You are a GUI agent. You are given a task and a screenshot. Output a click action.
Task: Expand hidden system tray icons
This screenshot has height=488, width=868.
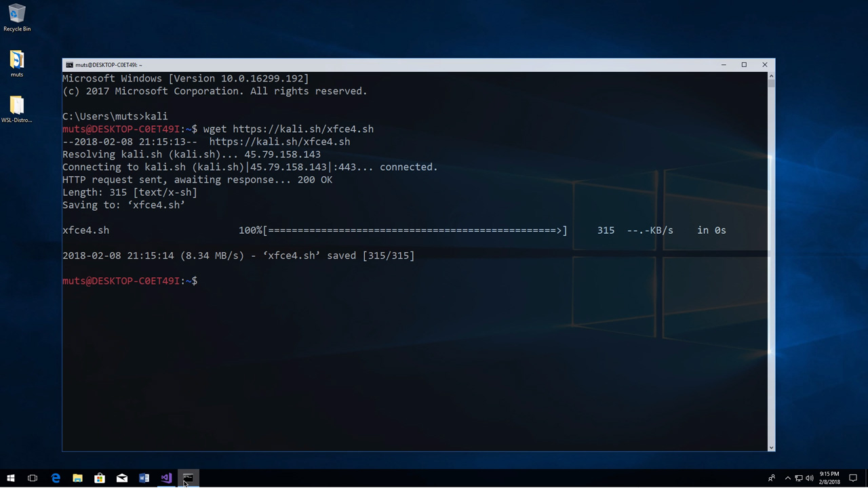(x=788, y=479)
